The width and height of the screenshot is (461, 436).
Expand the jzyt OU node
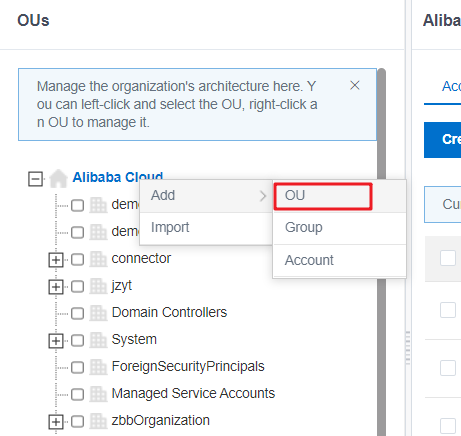56,287
